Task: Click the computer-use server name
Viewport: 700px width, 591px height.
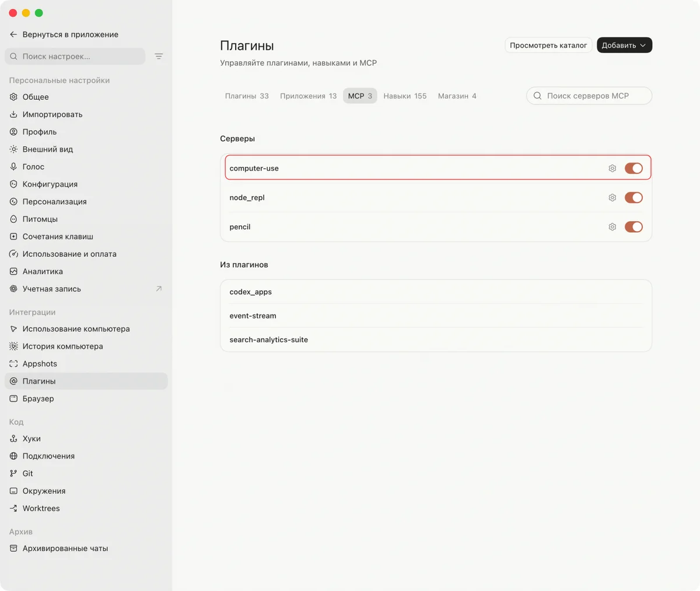Action: click(254, 169)
